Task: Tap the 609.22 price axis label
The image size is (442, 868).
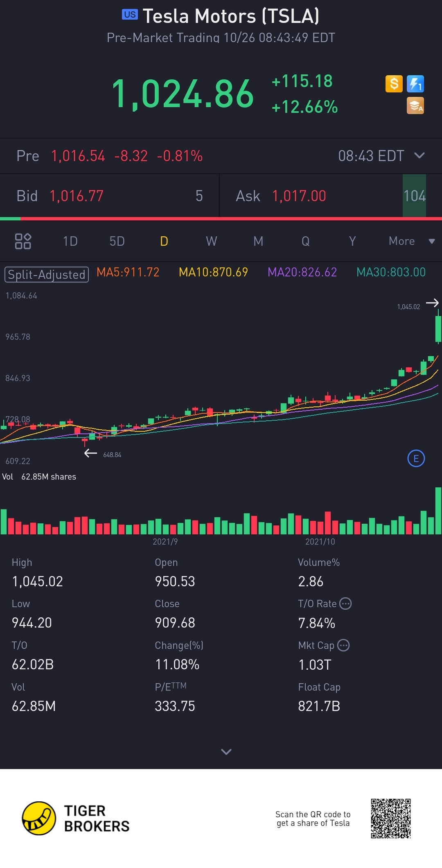Action: pos(18,461)
